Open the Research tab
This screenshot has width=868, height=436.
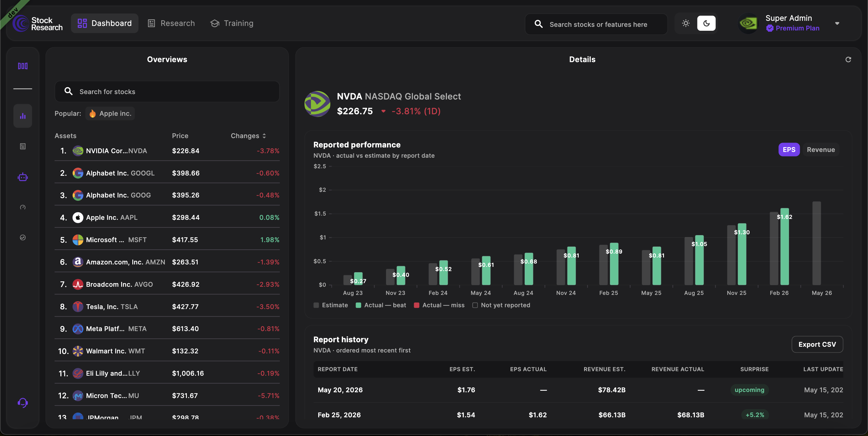(171, 23)
